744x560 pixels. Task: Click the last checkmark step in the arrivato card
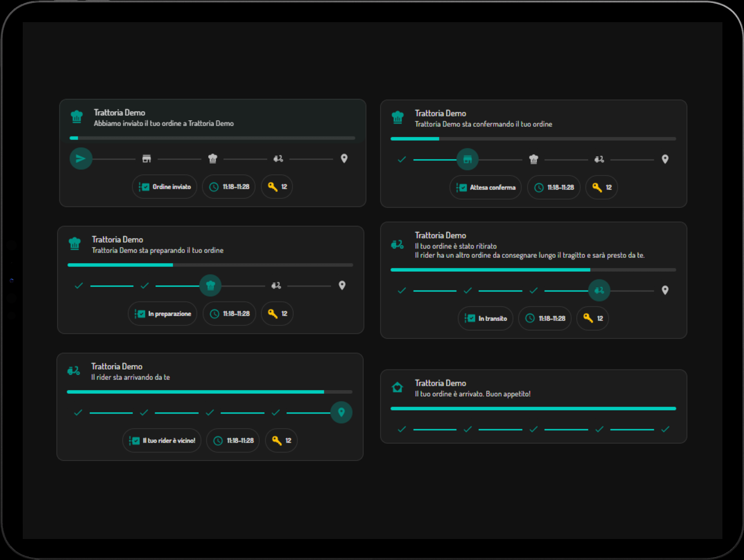[x=665, y=429]
